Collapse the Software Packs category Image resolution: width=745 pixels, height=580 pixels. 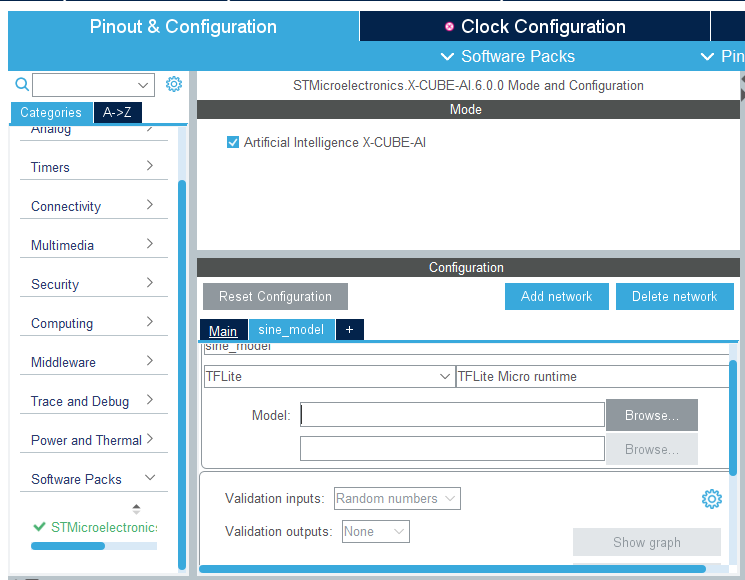pos(94,478)
